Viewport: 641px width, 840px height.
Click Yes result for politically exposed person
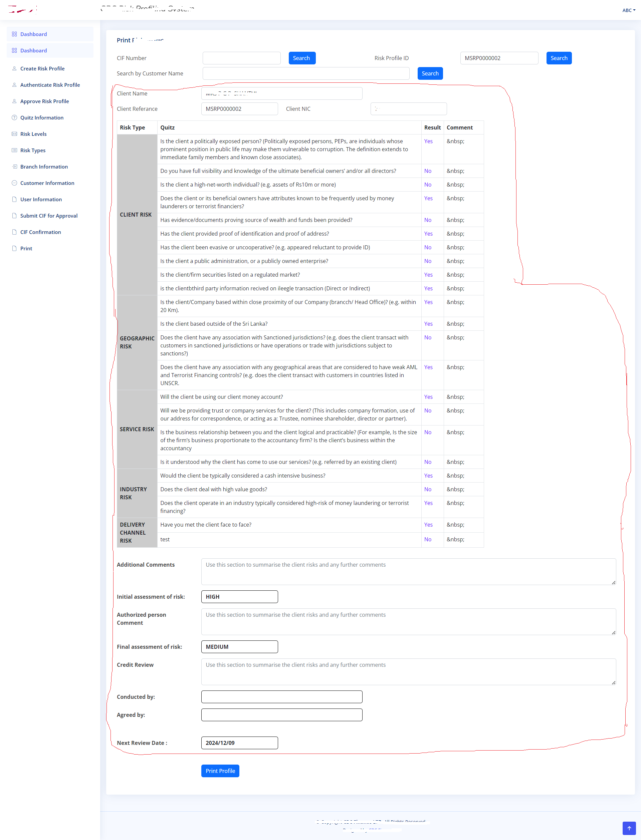click(x=428, y=141)
